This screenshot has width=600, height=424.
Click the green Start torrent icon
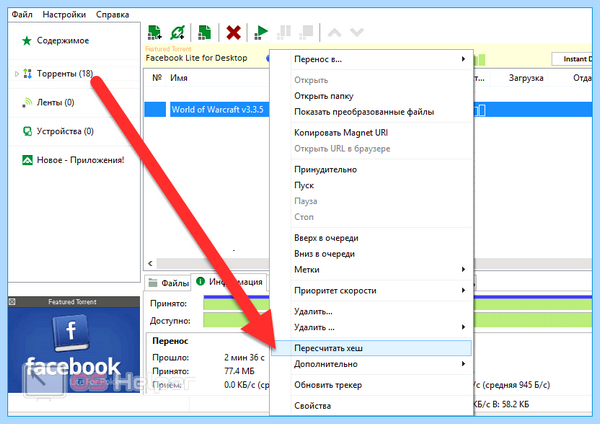tap(261, 33)
